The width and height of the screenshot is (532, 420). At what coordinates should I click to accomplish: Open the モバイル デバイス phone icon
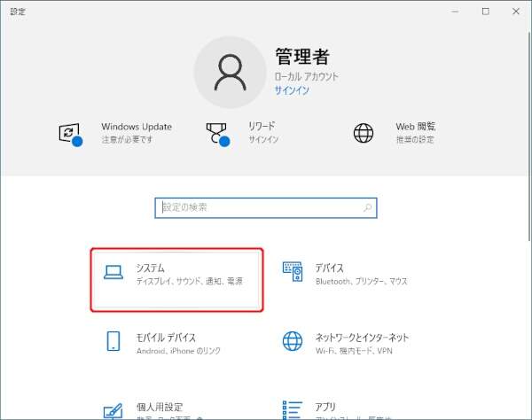click(x=113, y=341)
